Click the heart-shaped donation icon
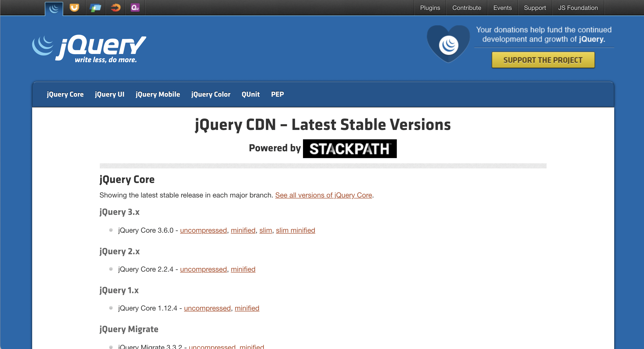The height and width of the screenshot is (349, 644). point(448,44)
